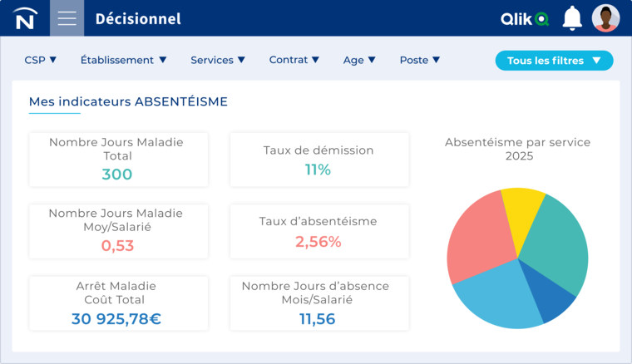Select the Taux de démission card
The image size is (632, 364).
318,159
